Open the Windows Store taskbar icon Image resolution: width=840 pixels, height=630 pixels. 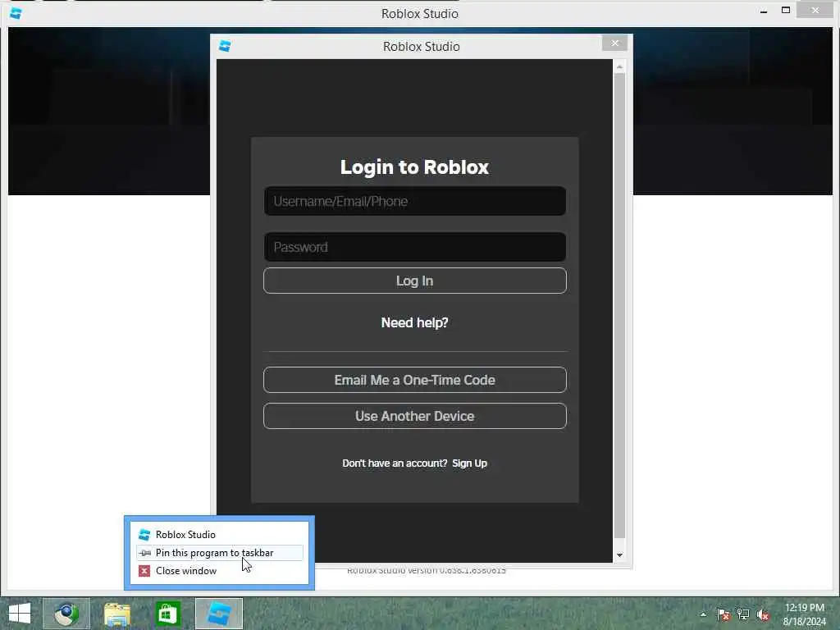click(167, 614)
